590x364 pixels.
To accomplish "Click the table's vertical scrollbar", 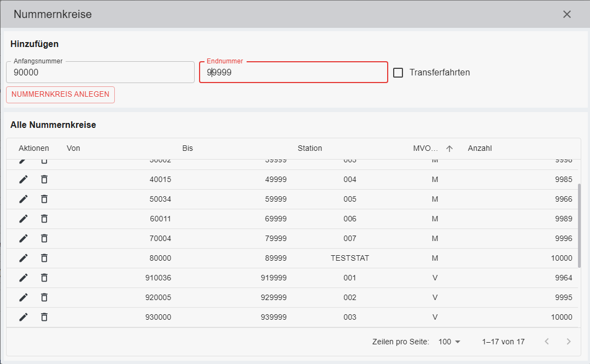I will [x=580, y=225].
